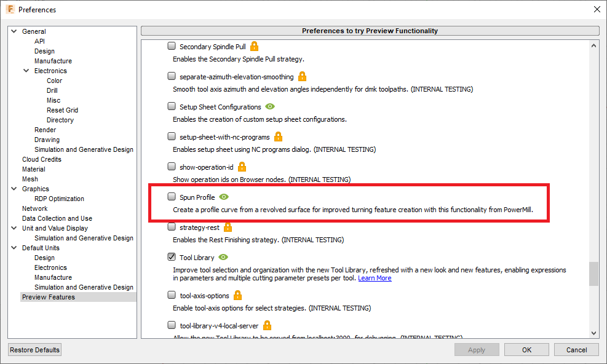Open Electronics under Default Units
The height and width of the screenshot is (364, 607).
pos(50,267)
